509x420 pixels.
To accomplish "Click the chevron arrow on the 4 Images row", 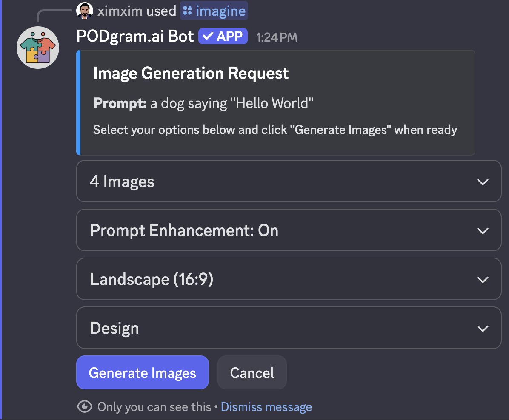I will (x=482, y=182).
